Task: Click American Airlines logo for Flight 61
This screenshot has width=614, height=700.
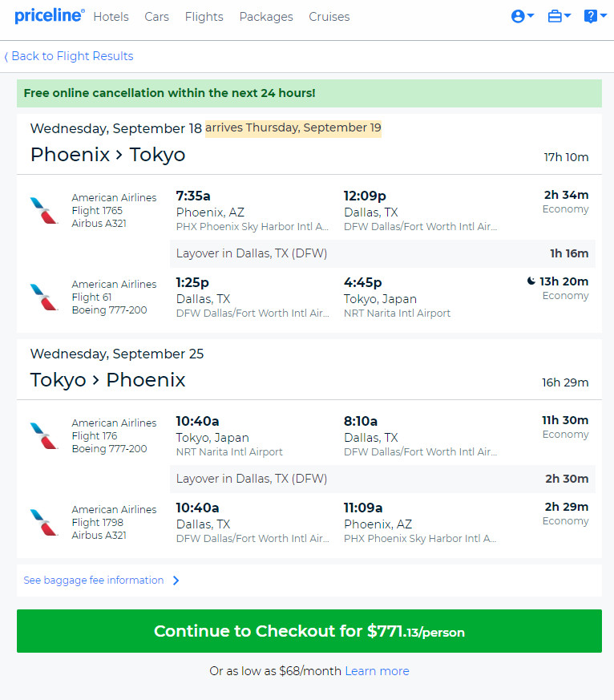Action: pyautogui.click(x=44, y=297)
